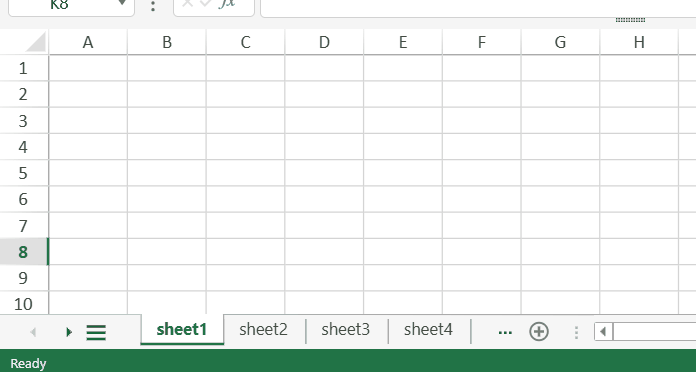Select cell B3 in the grid
Viewport: 696px width, 372px height.
[x=167, y=121]
